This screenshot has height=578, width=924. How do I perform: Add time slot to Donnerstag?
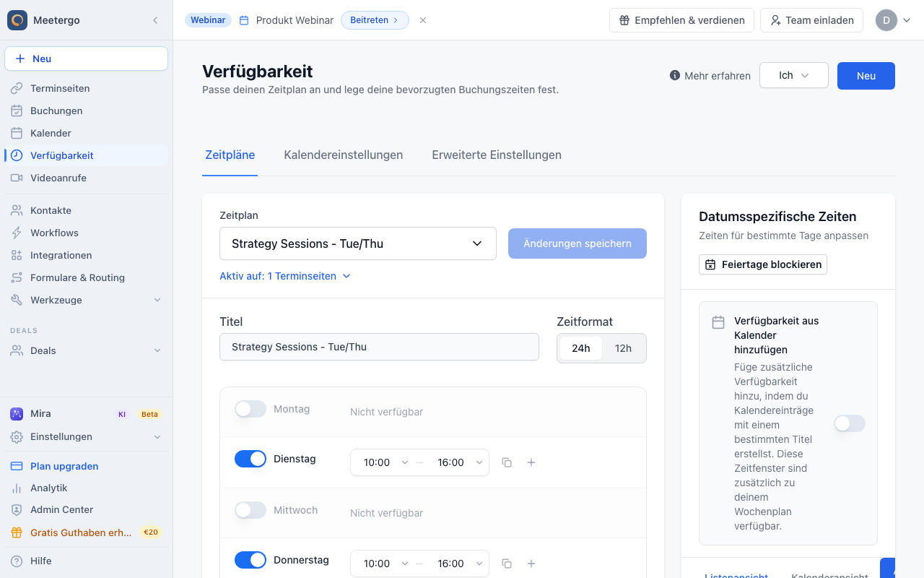(x=531, y=564)
